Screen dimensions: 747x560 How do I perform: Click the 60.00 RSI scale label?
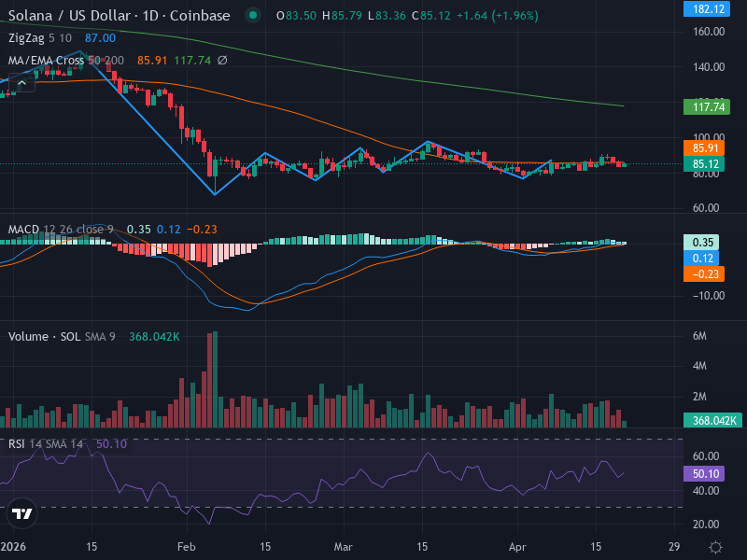(706, 456)
